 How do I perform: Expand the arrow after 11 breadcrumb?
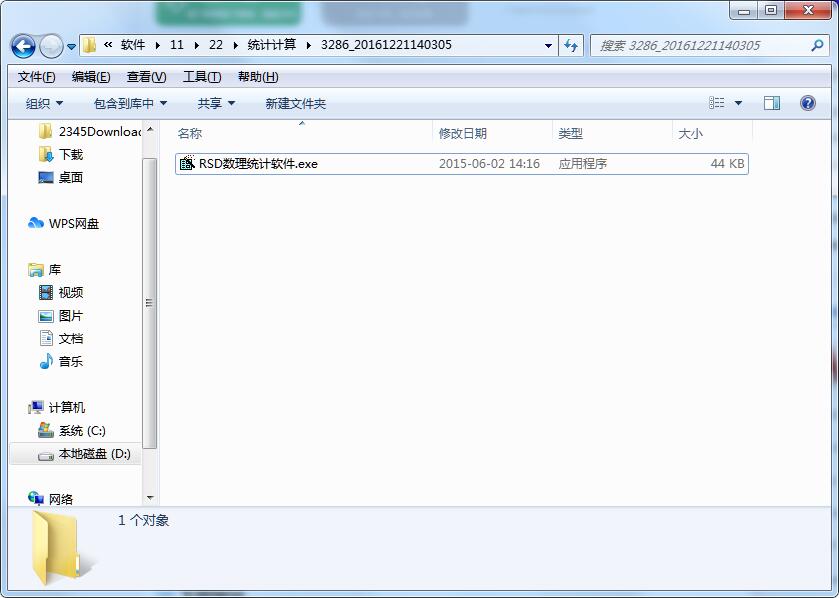pyautogui.click(x=196, y=45)
